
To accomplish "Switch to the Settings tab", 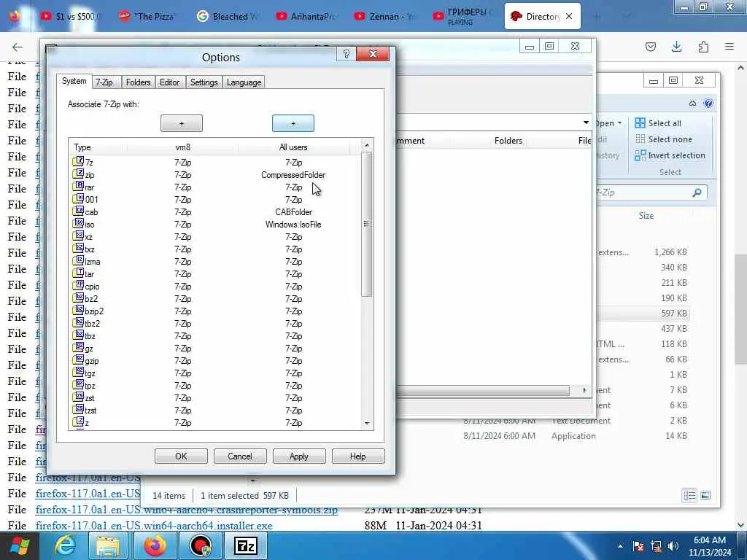I will tap(204, 82).
